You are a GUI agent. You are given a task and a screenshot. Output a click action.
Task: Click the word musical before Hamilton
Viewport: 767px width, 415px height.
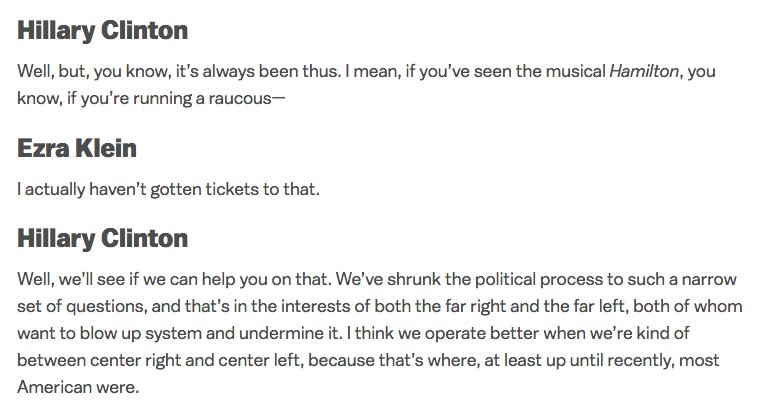tap(575, 71)
